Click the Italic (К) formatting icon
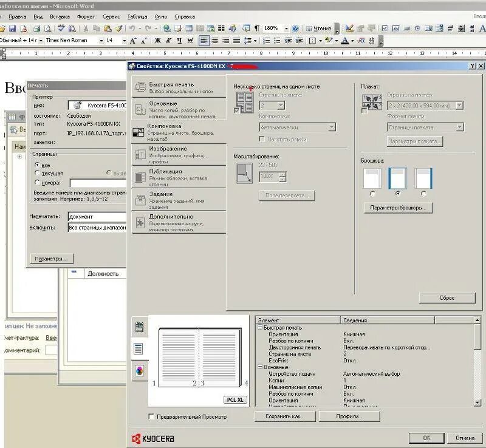Image resolution: width=486 pixels, height=448 pixels. pyautogui.click(x=169, y=41)
